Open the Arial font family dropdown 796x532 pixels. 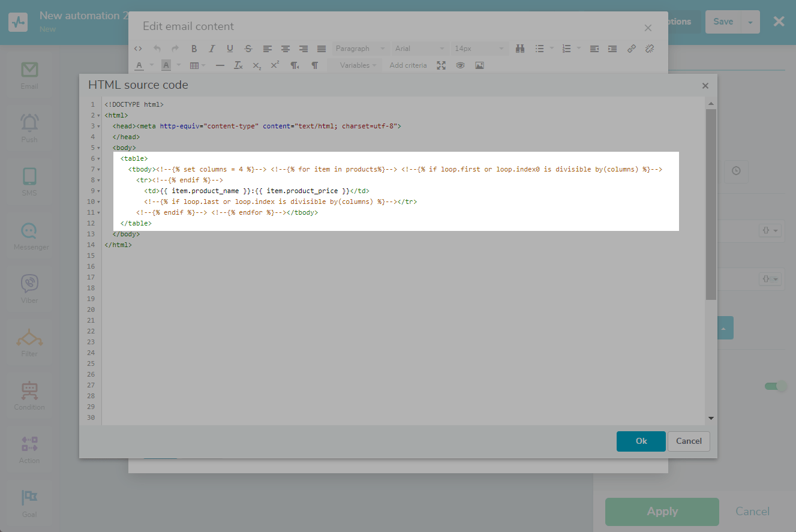click(419, 49)
